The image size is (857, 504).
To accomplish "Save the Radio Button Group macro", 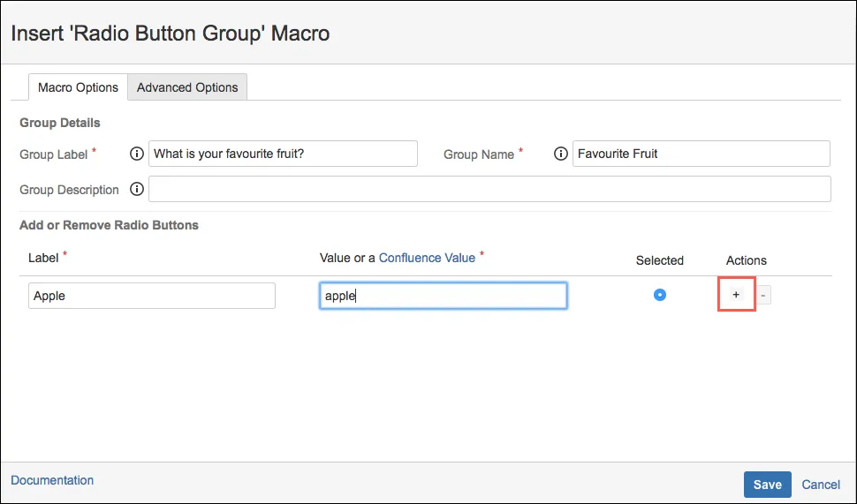I will pos(768,485).
